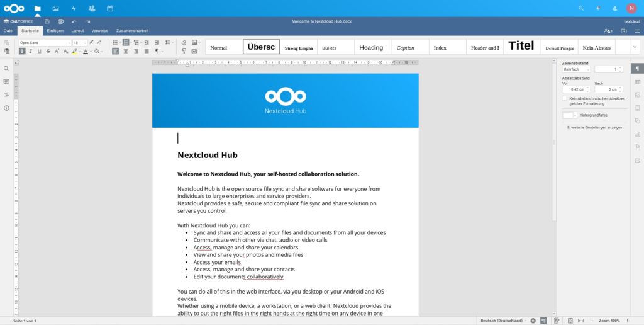Open comments panel in left sidebar
Screen dimensions: 644x325
click(6, 82)
